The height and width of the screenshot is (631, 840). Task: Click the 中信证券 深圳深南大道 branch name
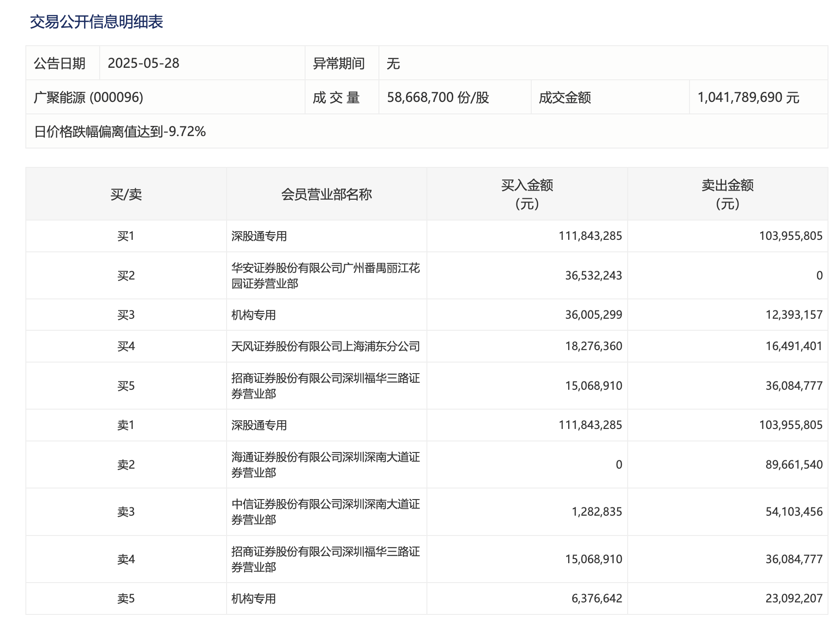point(325,512)
